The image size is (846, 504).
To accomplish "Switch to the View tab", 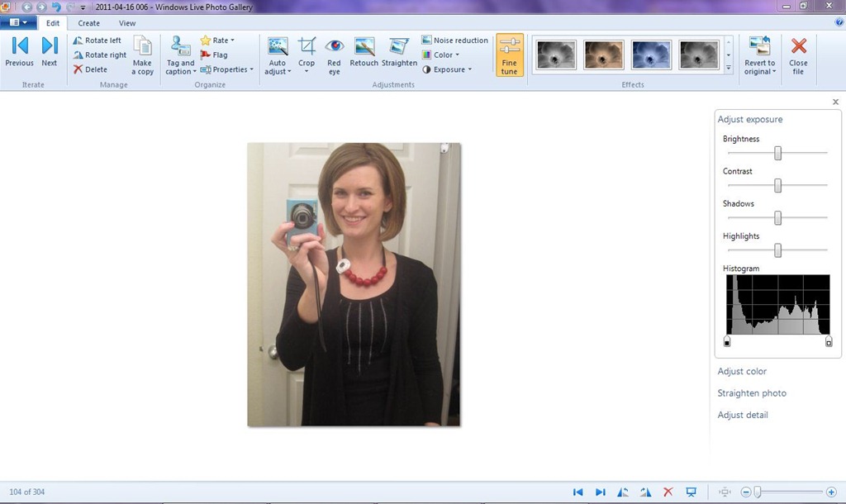I will [127, 23].
